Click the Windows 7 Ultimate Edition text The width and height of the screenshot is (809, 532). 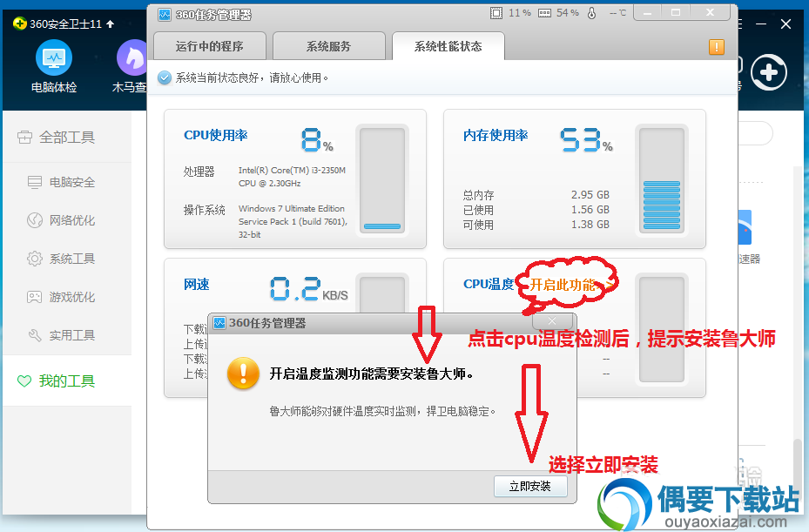click(x=292, y=208)
